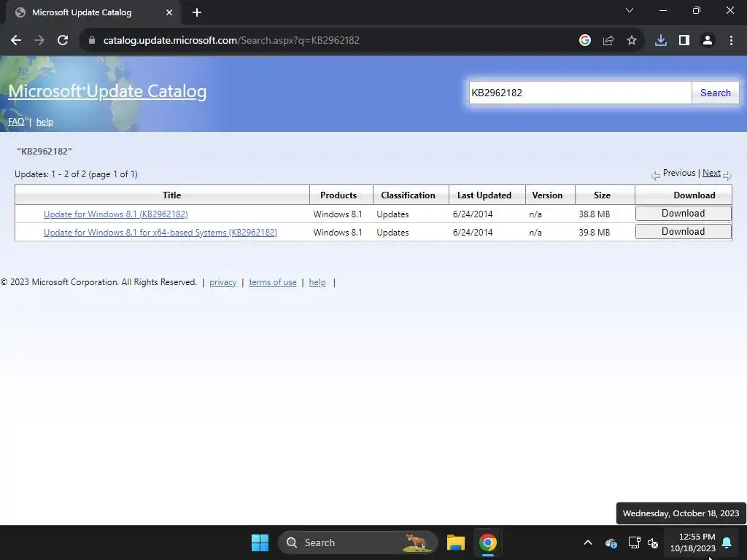Sort results by Title column
Viewport: 747px width, 560px height.
coord(171,195)
